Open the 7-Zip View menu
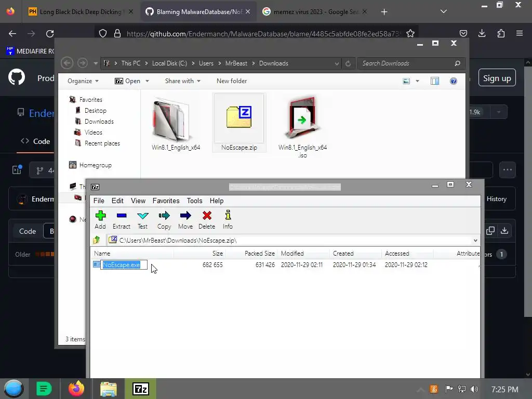 (x=138, y=201)
